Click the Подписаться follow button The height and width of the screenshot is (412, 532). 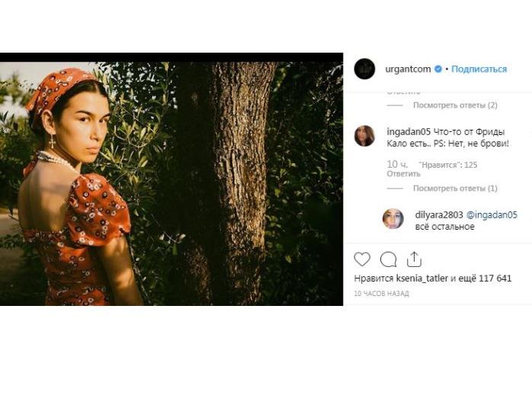(x=479, y=69)
